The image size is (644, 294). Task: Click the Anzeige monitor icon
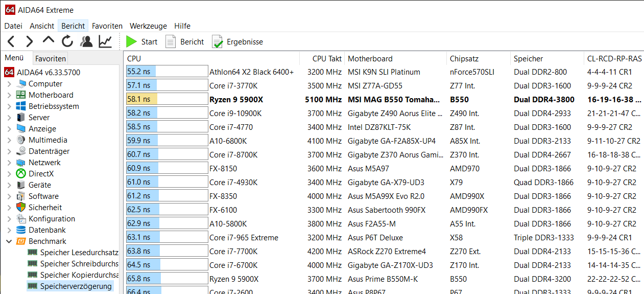(21, 129)
